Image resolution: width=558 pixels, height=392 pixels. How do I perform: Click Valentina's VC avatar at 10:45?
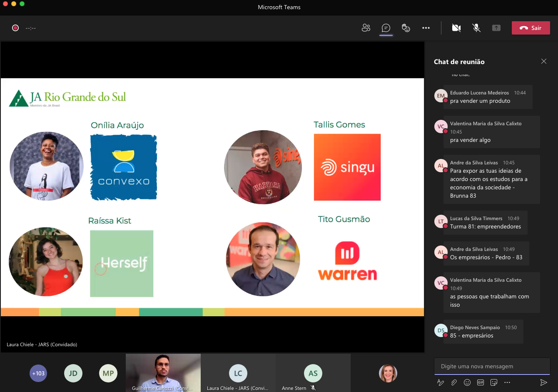click(x=441, y=127)
